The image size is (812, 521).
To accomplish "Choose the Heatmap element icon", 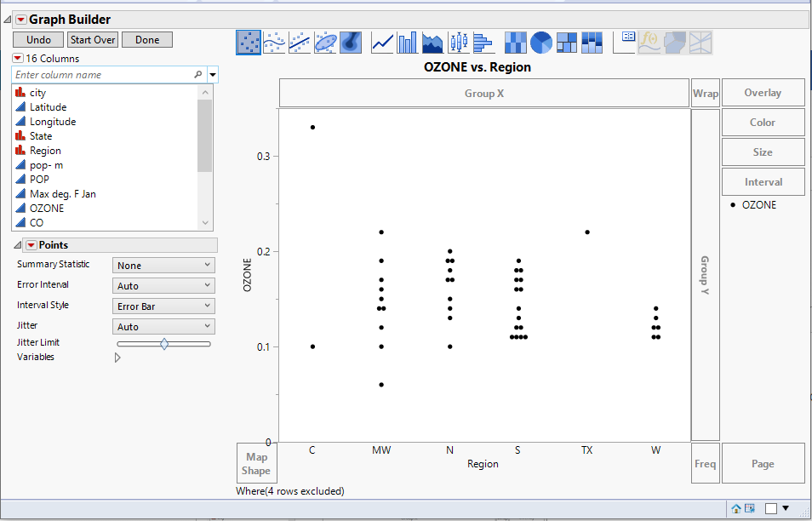I will click(516, 43).
